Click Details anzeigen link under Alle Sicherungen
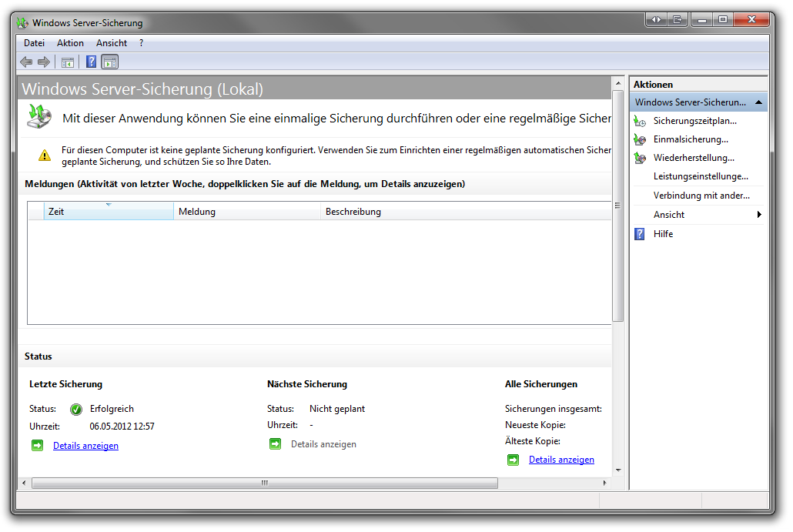The height and width of the screenshot is (532, 793). (x=561, y=460)
